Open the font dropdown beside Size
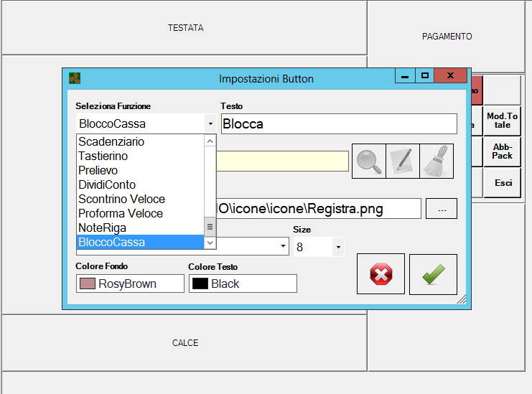The height and width of the screenshot is (394, 532). 282,248
